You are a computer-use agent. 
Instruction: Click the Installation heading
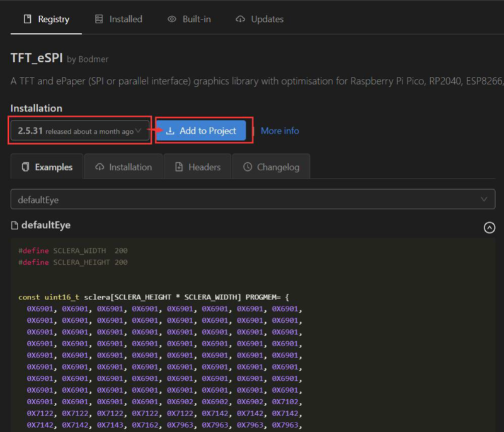(37, 108)
